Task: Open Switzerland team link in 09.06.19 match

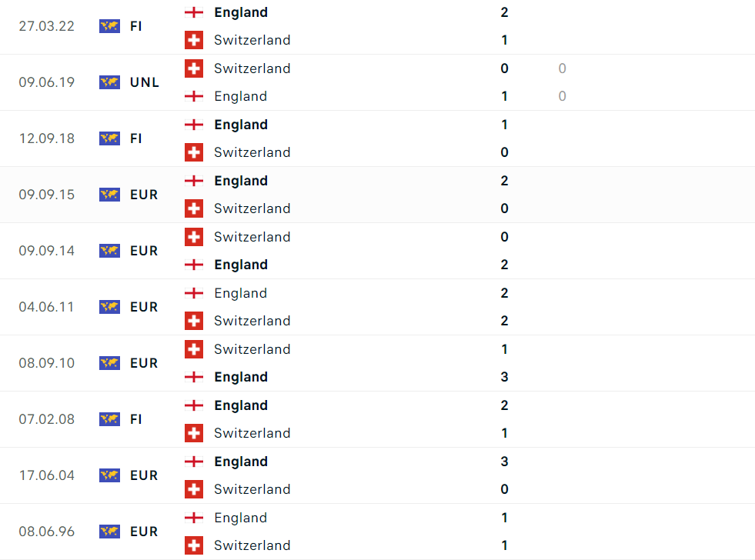Action: (x=252, y=68)
